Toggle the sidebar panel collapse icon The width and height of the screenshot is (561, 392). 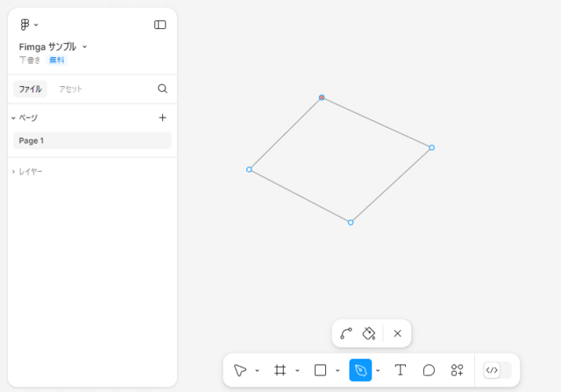[160, 25]
